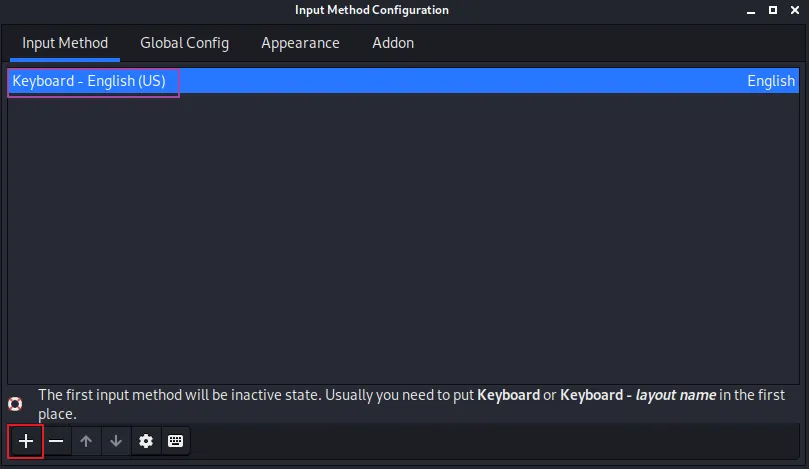Viewport: 809px width, 469px height.
Task: Go to the Appearance tab
Action: coord(300,43)
